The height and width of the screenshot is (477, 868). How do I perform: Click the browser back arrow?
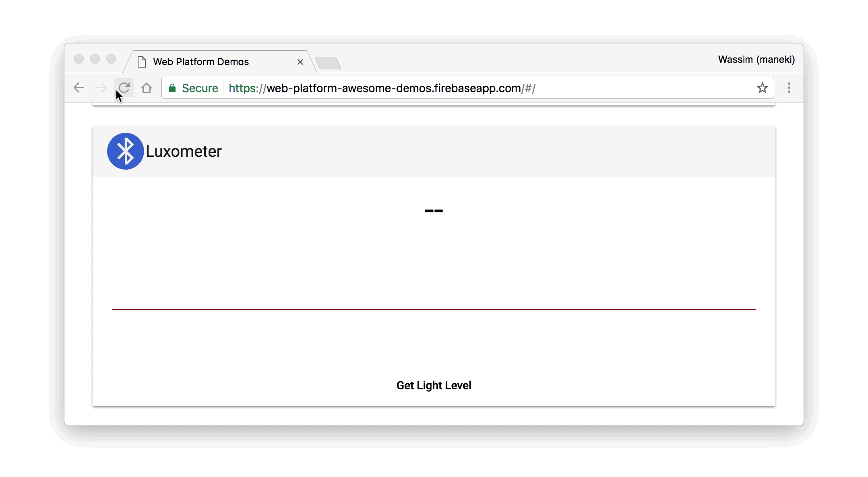tap(79, 88)
